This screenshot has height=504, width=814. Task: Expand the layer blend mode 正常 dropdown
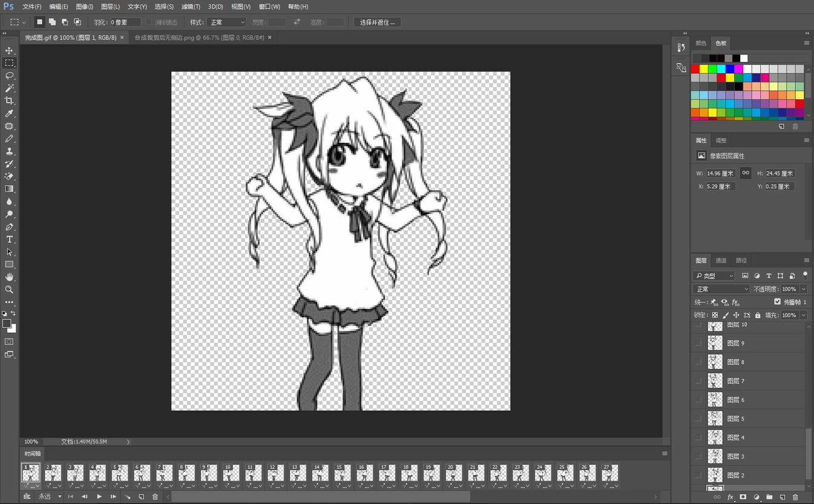coord(721,289)
